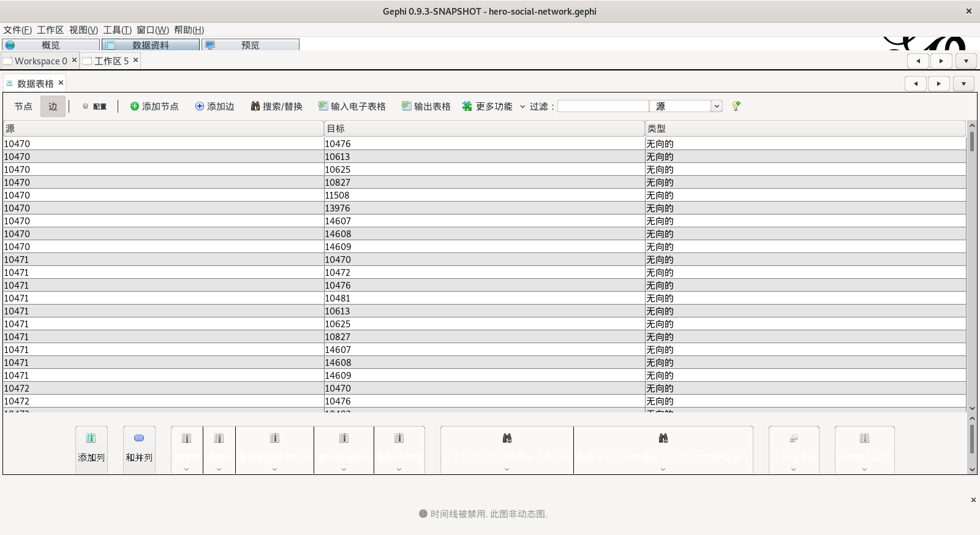Click the lightbulb icon beside the filter
Screen dimensions: 980x535
(736, 106)
